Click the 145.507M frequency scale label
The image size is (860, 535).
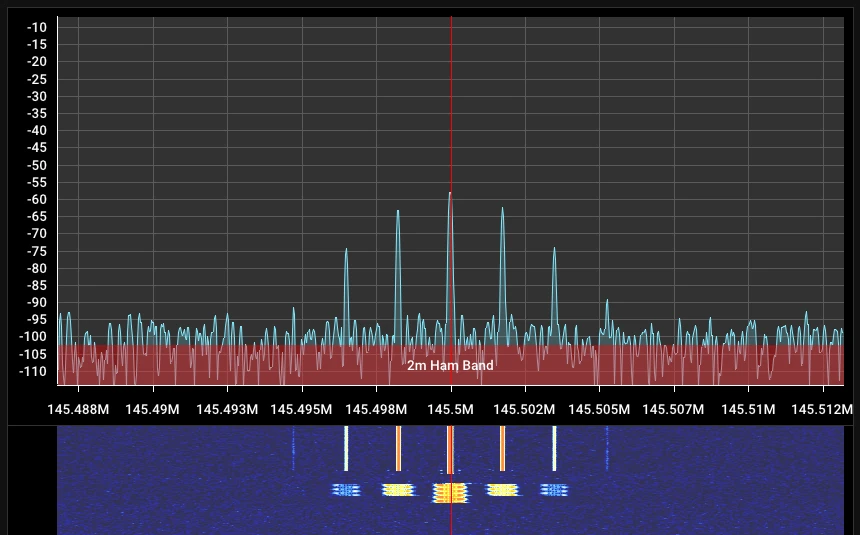click(673, 409)
